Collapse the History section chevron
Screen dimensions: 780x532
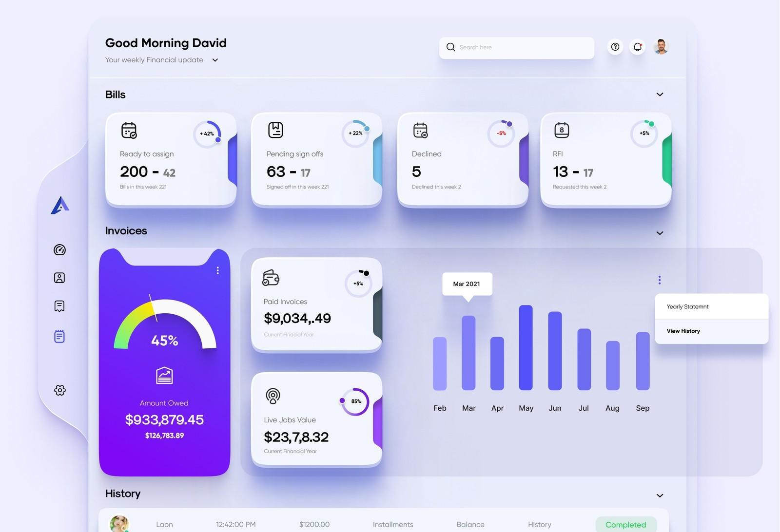coord(660,495)
